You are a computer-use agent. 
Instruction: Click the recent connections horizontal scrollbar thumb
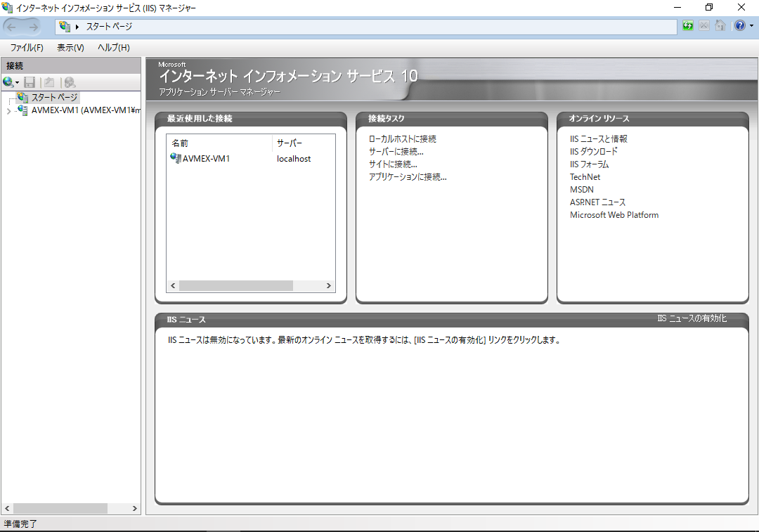point(235,285)
